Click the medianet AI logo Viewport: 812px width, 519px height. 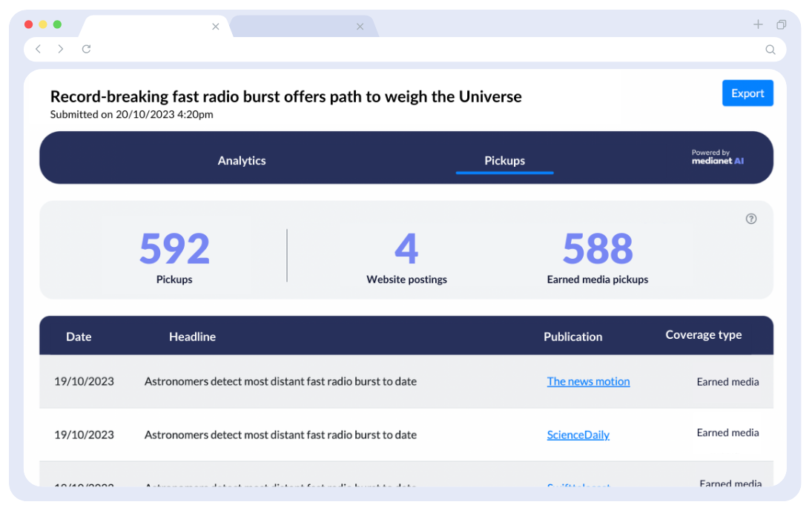[717, 157]
